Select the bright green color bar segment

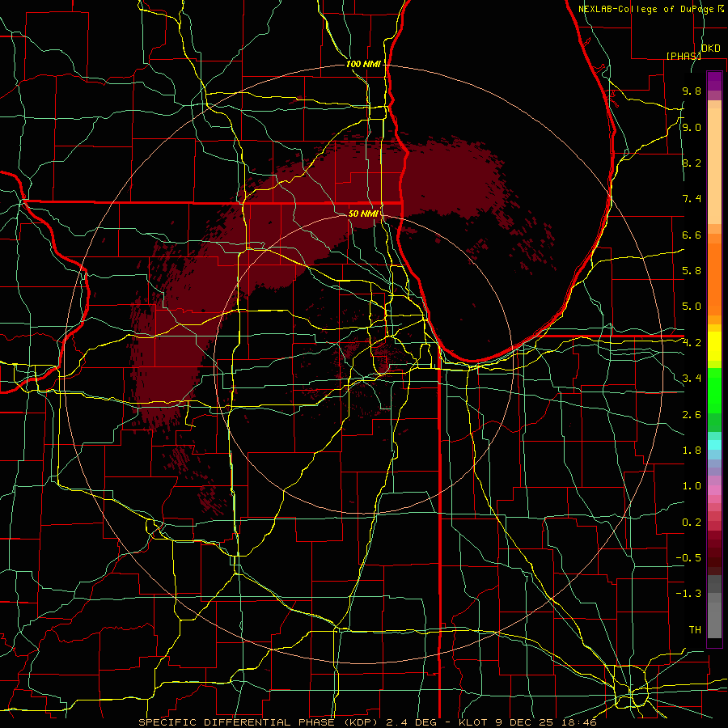tap(714, 389)
